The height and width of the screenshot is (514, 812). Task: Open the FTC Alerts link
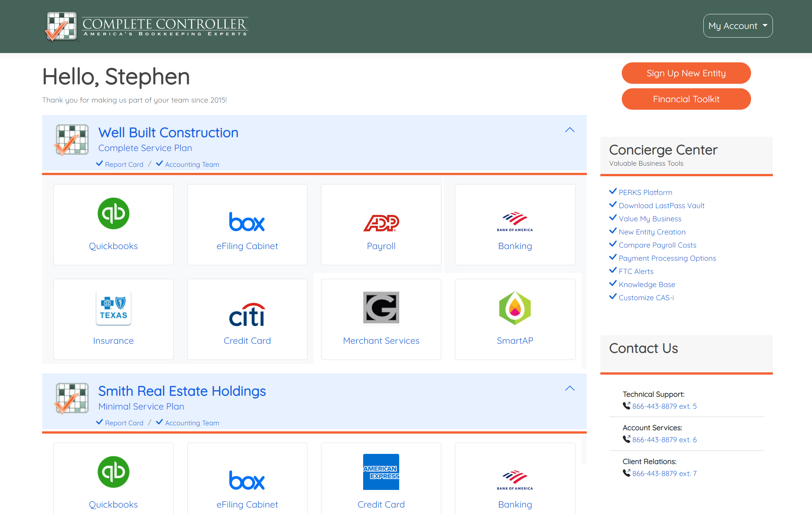636,271
